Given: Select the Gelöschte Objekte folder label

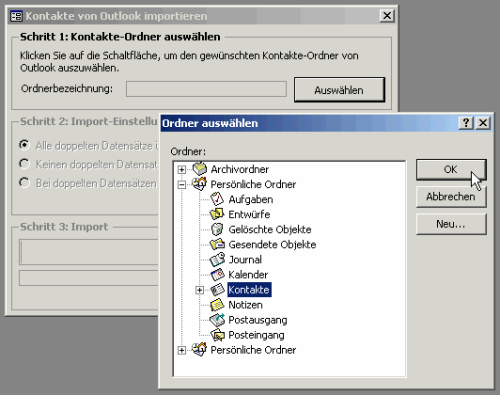Looking at the screenshot, I should (x=270, y=229).
